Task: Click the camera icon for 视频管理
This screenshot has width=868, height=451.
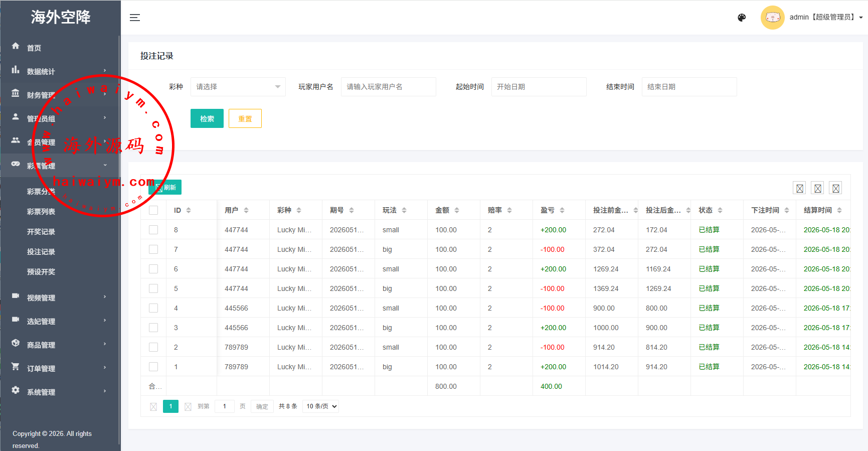Action: (16, 296)
